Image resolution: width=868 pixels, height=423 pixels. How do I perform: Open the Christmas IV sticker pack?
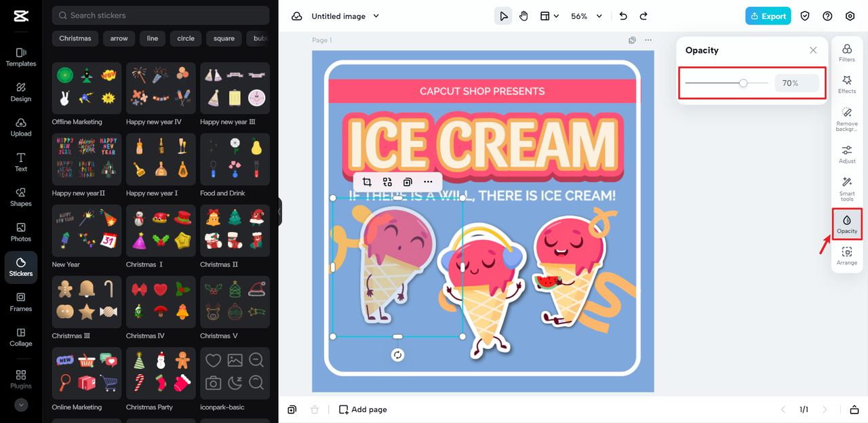coord(161,308)
